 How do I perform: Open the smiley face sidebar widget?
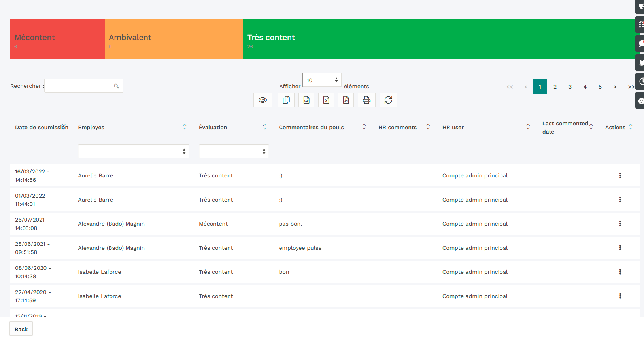pos(640,101)
